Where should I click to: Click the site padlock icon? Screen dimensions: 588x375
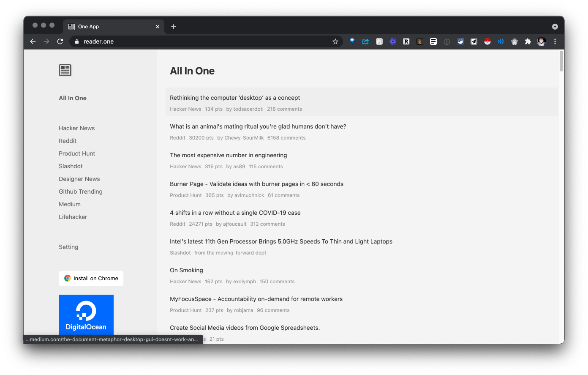76,41
